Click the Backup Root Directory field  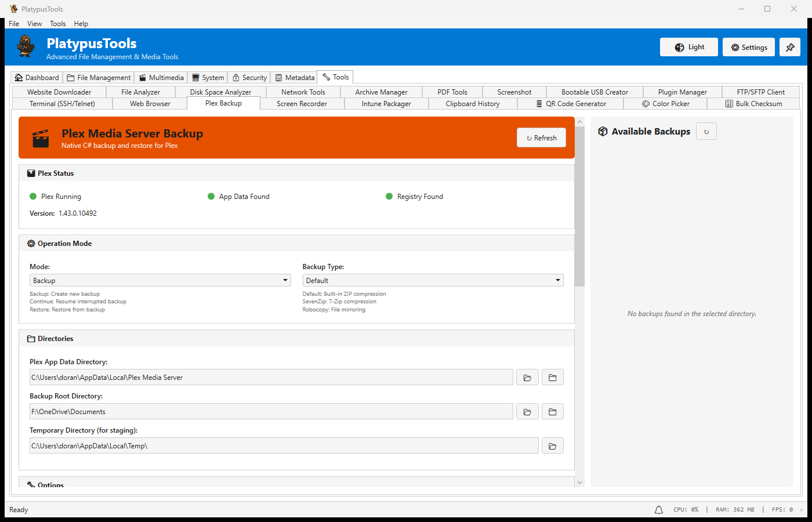[x=271, y=412]
